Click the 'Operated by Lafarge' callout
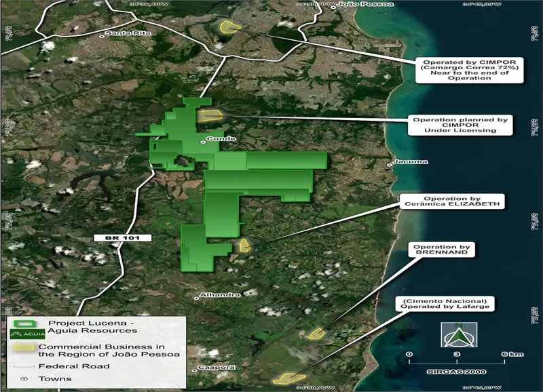This screenshot has width=543, height=392. [445, 304]
